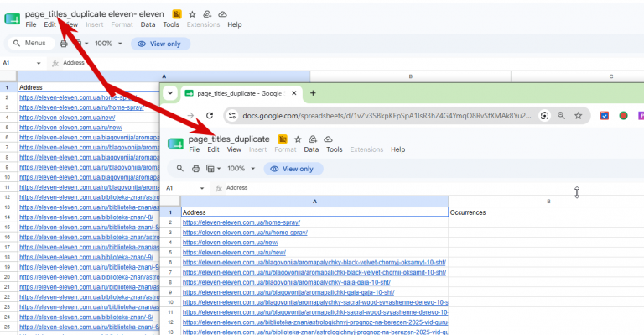Open name box A1 dropdown in front sheet

pyautogui.click(x=201, y=188)
